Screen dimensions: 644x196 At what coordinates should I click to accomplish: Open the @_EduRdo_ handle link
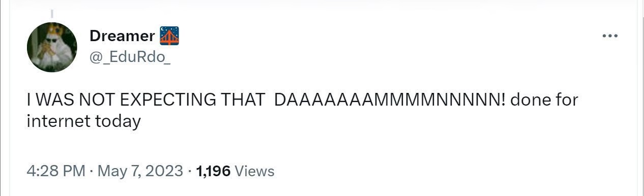click(x=130, y=57)
